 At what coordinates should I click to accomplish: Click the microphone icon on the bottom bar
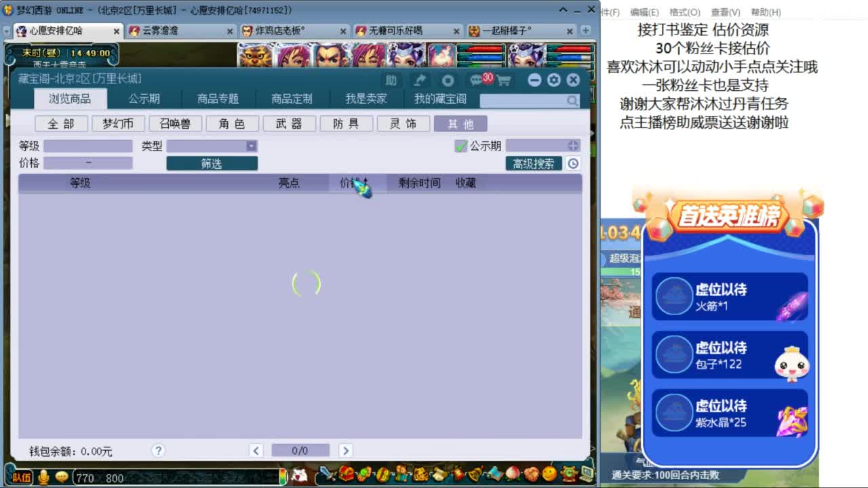(x=43, y=476)
